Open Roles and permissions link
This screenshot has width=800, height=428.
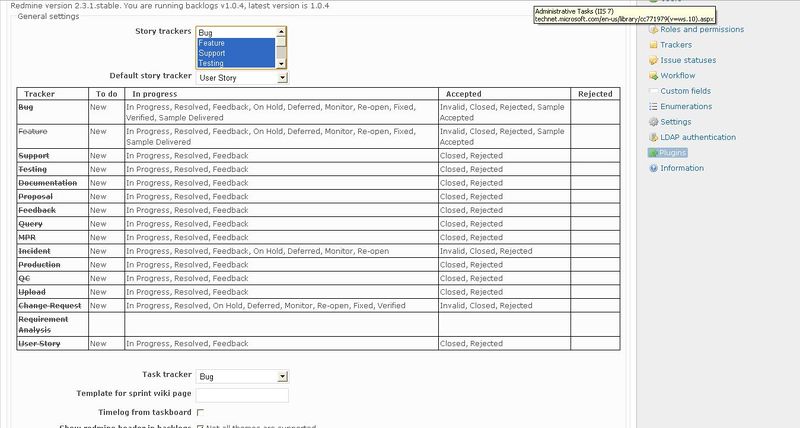click(x=702, y=30)
